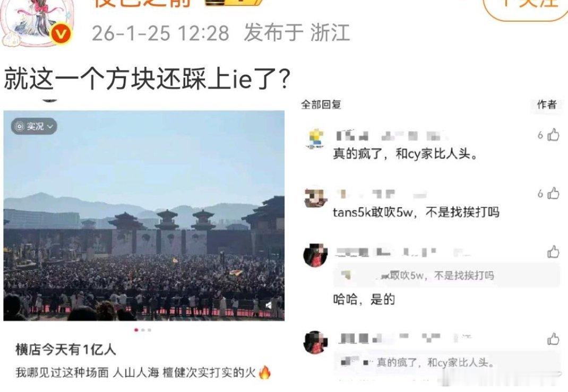Open the first commenter's yellow avatar
Viewport: 568px width, 392px height.
point(316,138)
